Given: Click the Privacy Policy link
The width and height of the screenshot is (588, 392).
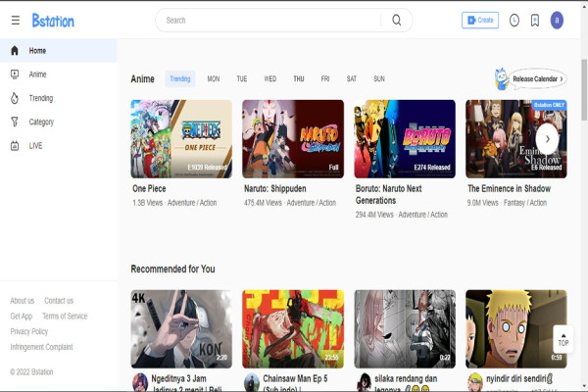Looking at the screenshot, I should point(28,331).
